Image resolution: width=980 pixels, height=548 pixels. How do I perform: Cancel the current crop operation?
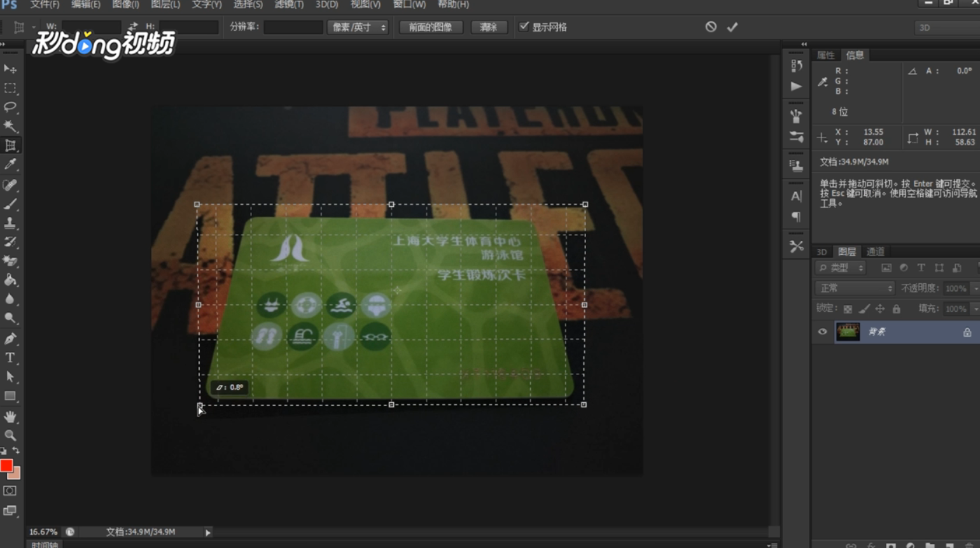point(711,27)
